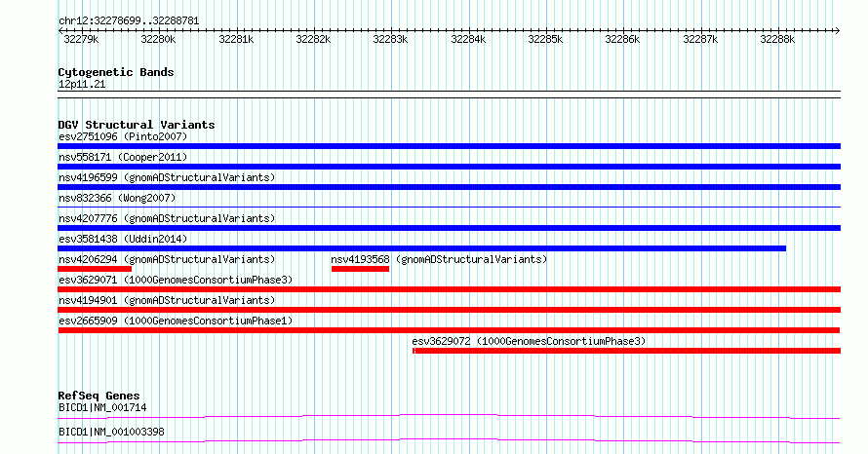
Task: Click the short red bar of nsv4193568
Action: [x=361, y=269]
